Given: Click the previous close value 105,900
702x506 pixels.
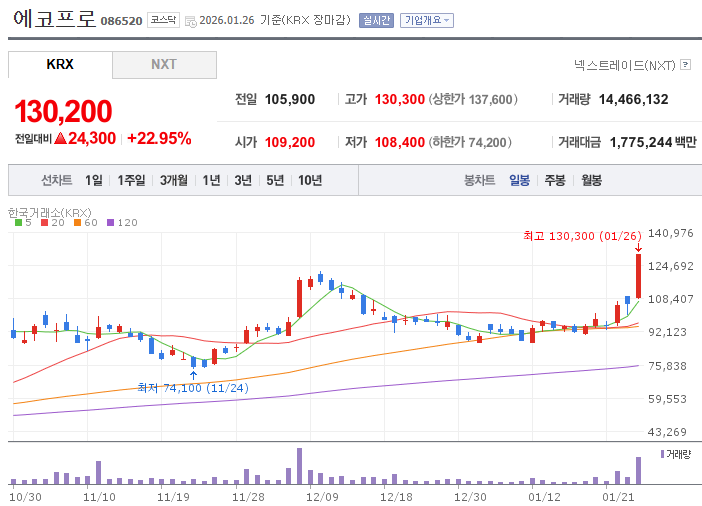Looking at the screenshot, I should click(290, 99).
